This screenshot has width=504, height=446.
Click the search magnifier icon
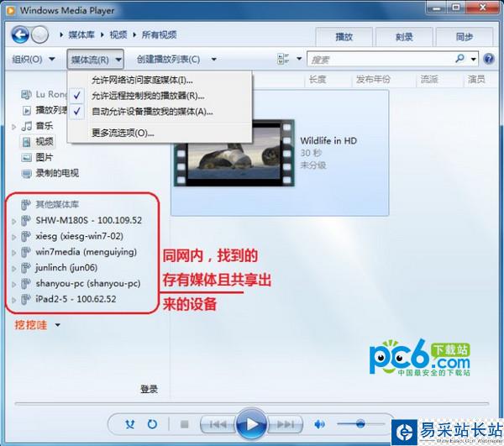click(460, 59)
